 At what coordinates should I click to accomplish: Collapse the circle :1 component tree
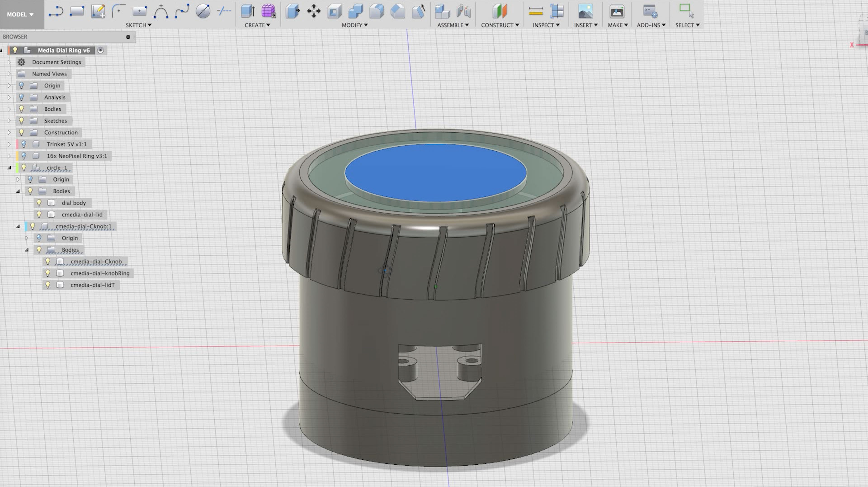coord(9,168)
